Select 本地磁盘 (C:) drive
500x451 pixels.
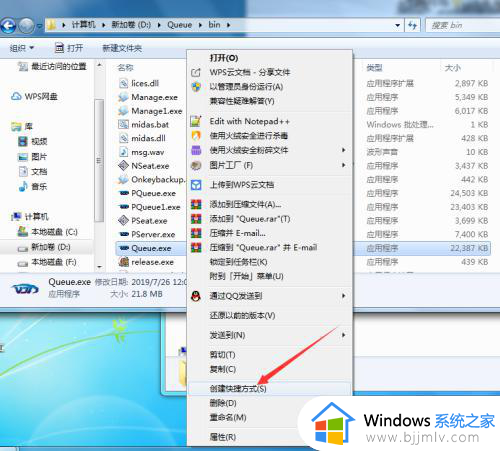point(48,232)
